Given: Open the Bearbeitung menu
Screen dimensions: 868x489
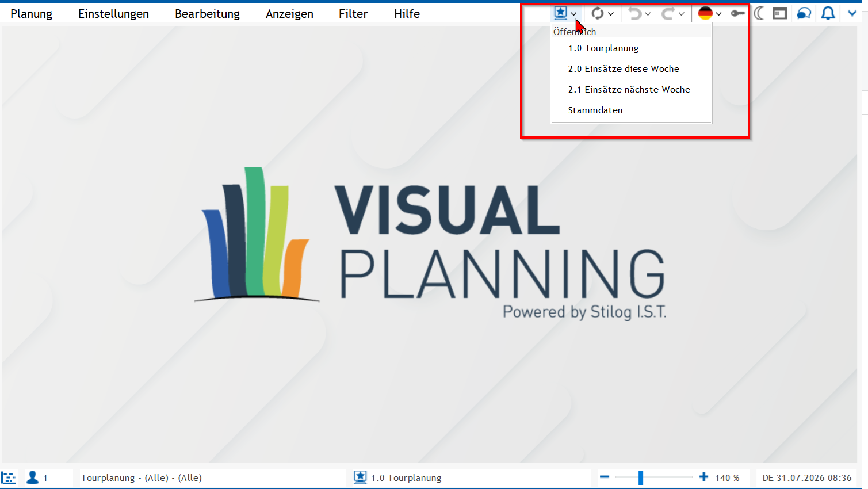Looking at the screenshot, I should (207, 14).
